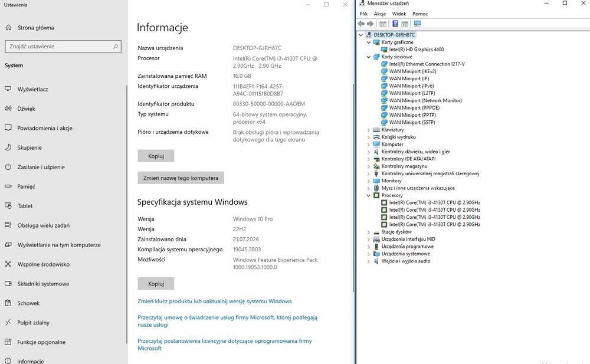Select Kontrolery magazynu row
The image size is (590, 364).
[x=404, y=166]
